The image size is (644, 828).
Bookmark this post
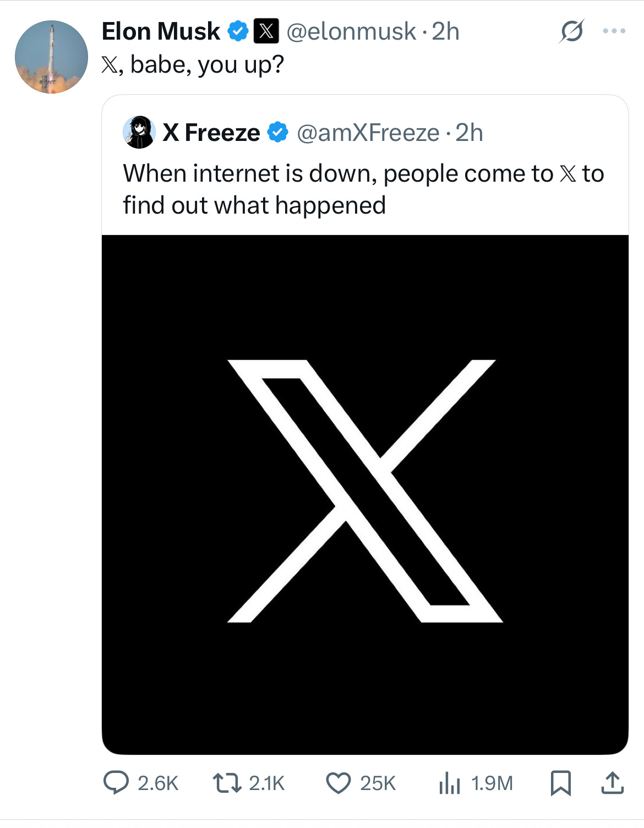[560, 782]
